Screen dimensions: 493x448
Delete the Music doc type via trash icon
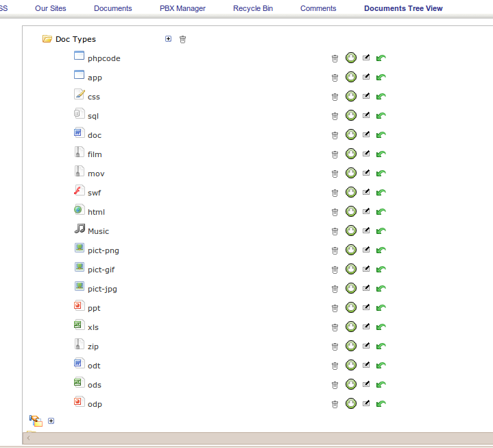(335, 231)
